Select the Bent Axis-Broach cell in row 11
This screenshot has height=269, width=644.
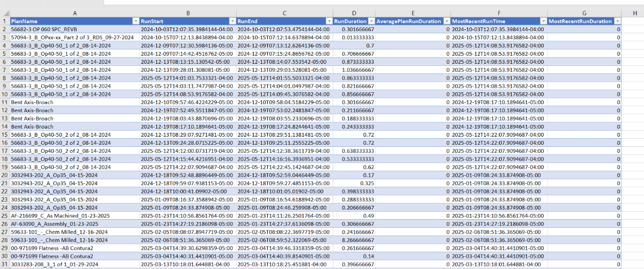click(x=74, y=102)
